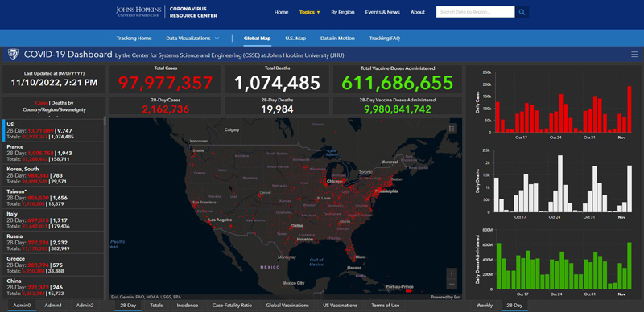This screenshot has width=644, height=312.
Task: Open Data in Motion
Action: click(x=337, y=38)
